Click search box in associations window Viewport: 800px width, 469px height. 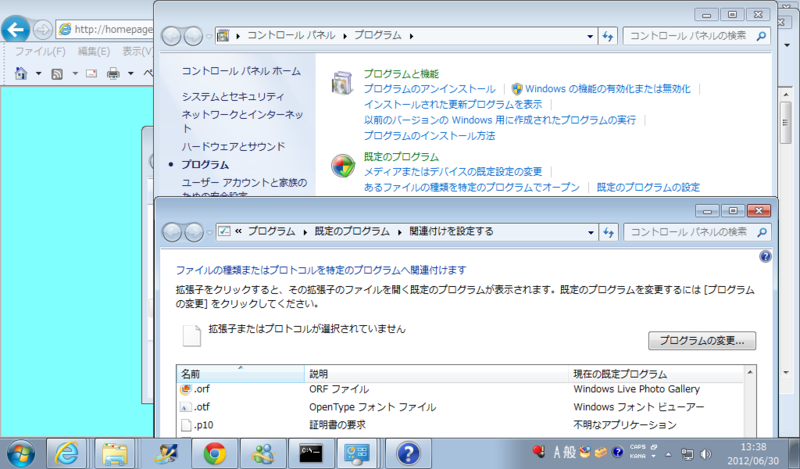point(697,233)
